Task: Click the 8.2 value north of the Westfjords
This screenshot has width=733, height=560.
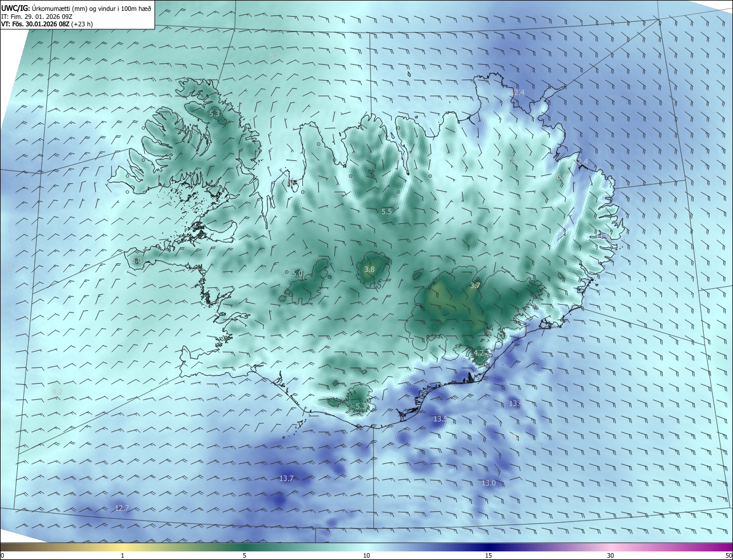Action: (274, 56)
